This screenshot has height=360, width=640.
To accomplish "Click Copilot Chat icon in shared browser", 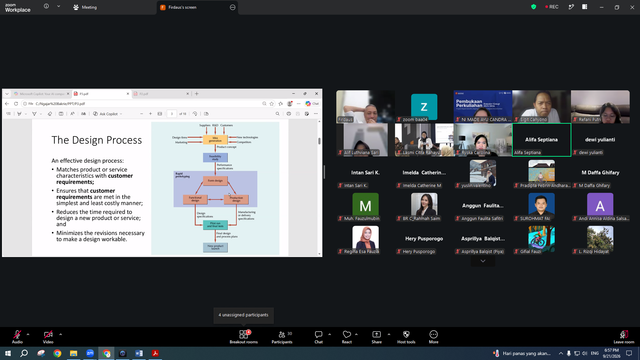I will (x=312, y=104).
